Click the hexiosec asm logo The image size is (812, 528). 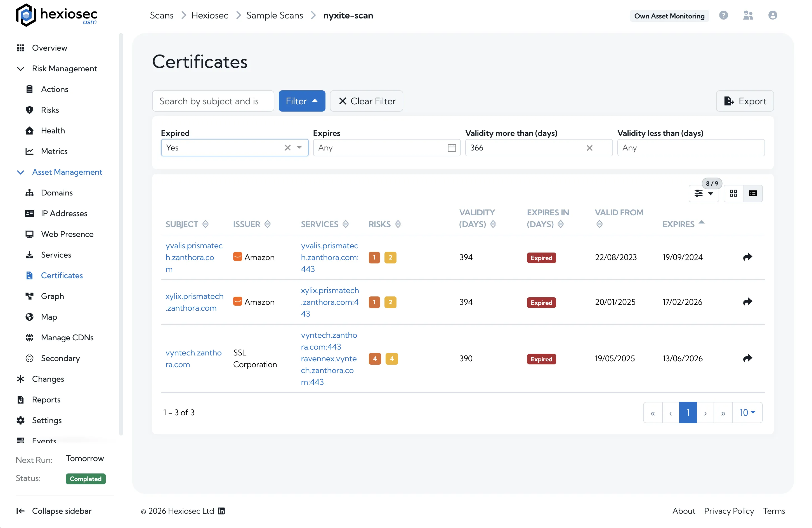click(57, 15)
